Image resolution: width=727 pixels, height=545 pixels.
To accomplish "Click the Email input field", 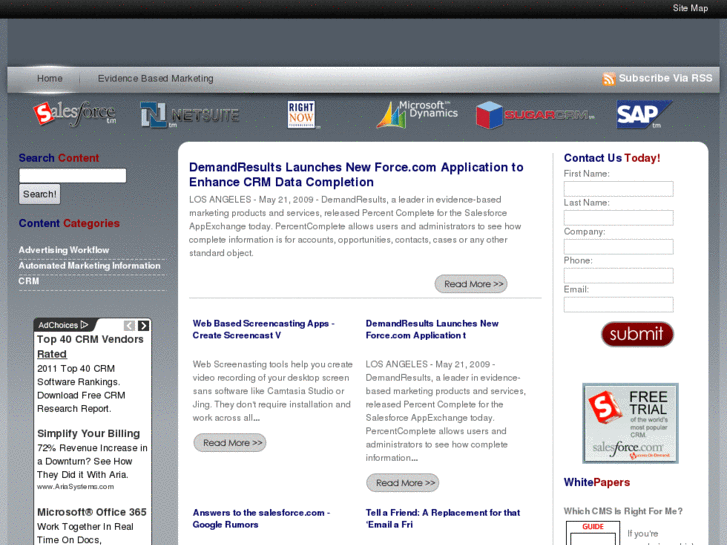I will [619, 305].
